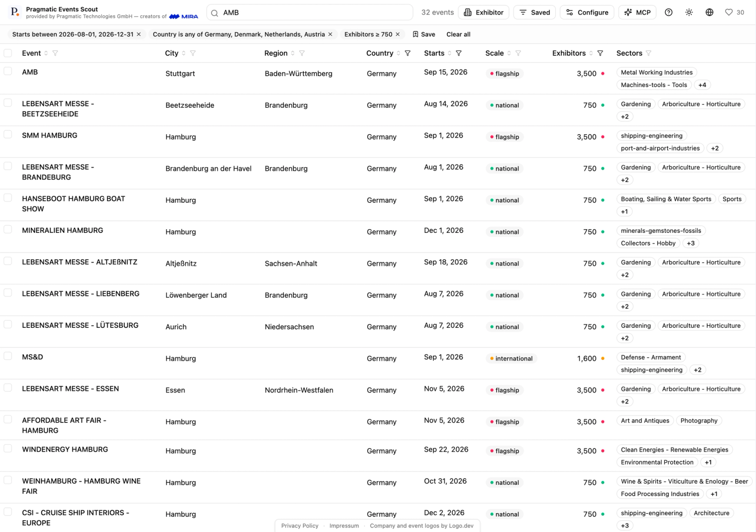Click the filter icon in Region column
Viewport: 756px width, 532px height.
point(302,53)
